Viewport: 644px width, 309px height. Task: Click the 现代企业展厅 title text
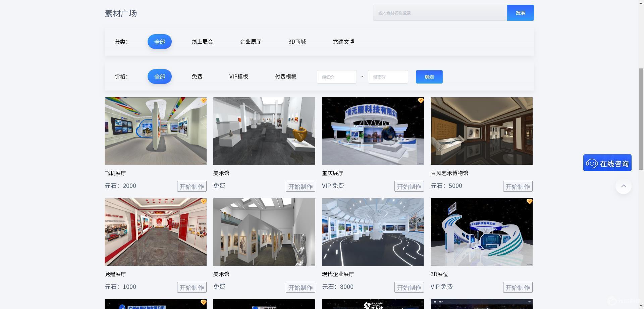338,274
